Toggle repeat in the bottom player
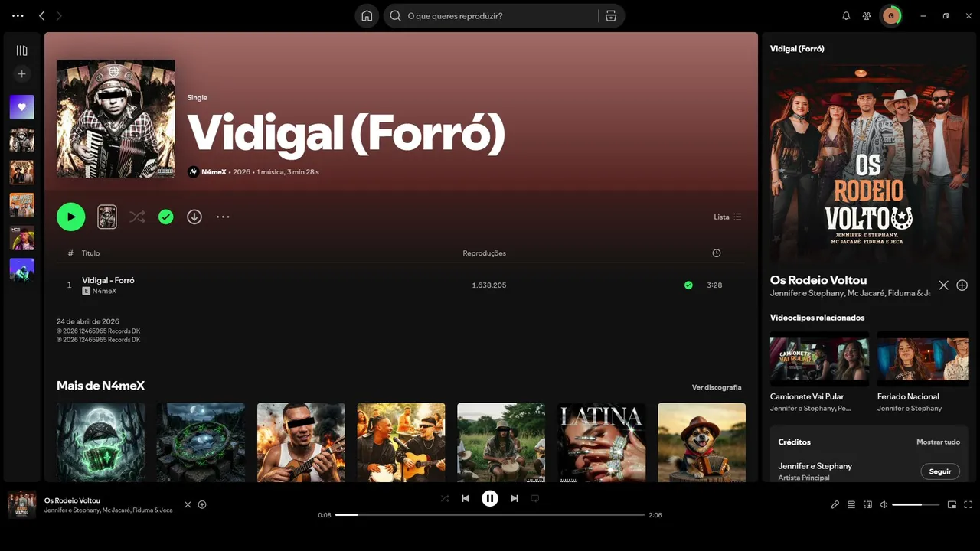 [x=535, y=498]
